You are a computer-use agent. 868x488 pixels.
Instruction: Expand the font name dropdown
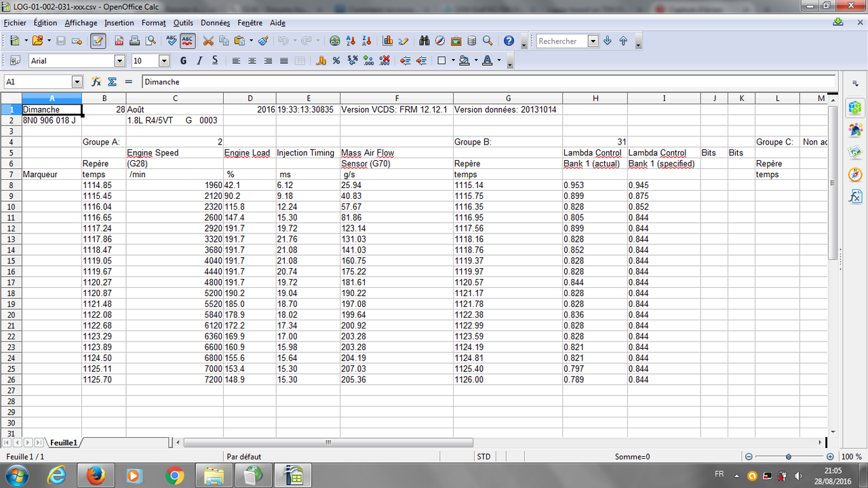(120, 61)
